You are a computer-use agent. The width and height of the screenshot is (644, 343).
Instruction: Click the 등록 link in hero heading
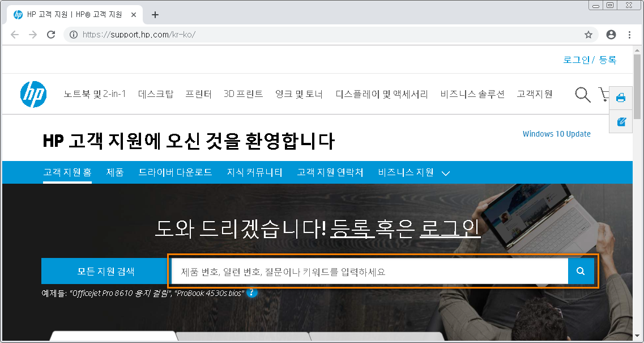tap(353, 228)
